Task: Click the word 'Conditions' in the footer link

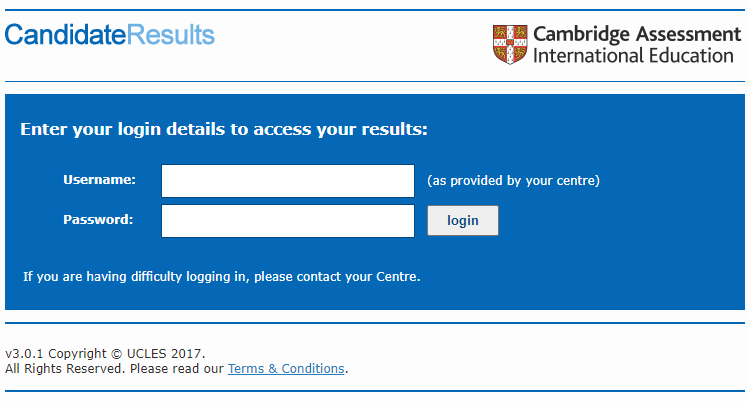Action: click(312, 369)
